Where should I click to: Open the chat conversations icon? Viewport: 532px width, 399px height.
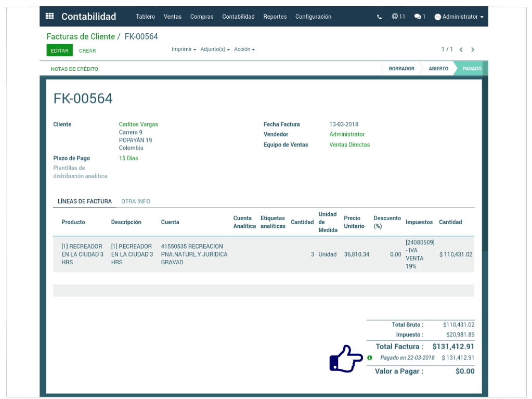tap(419, 17)
